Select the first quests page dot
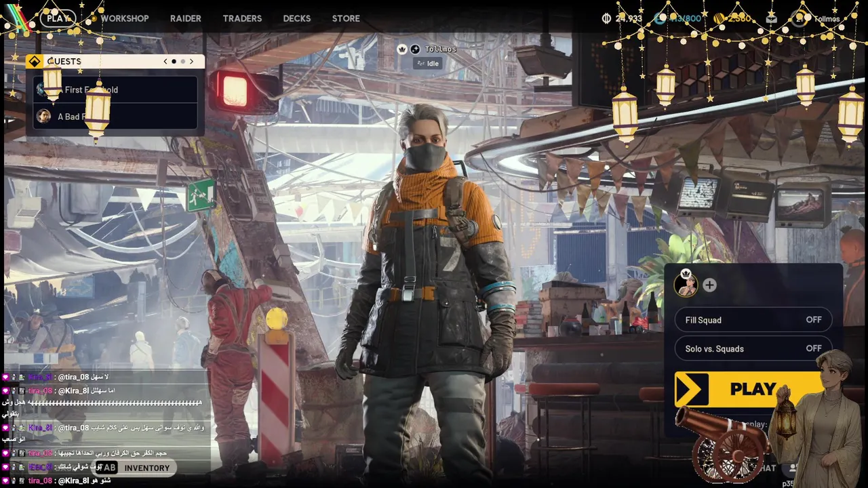The height and width of the screenshot is (488, 868). pyautogui.click(x=174, y=61)
